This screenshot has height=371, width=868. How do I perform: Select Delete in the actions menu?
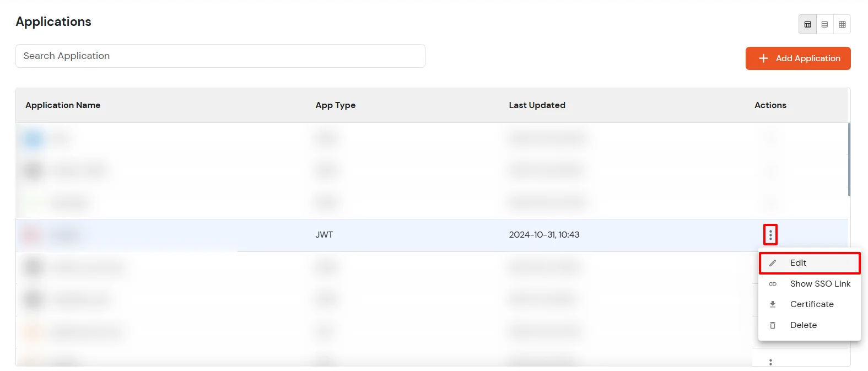pos(809,325)
